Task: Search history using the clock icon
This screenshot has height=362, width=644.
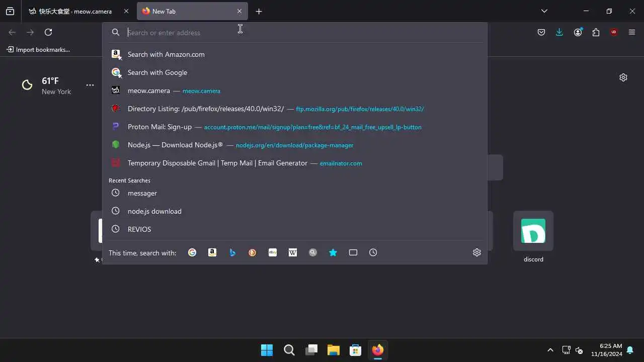Action: pos(373,252)
